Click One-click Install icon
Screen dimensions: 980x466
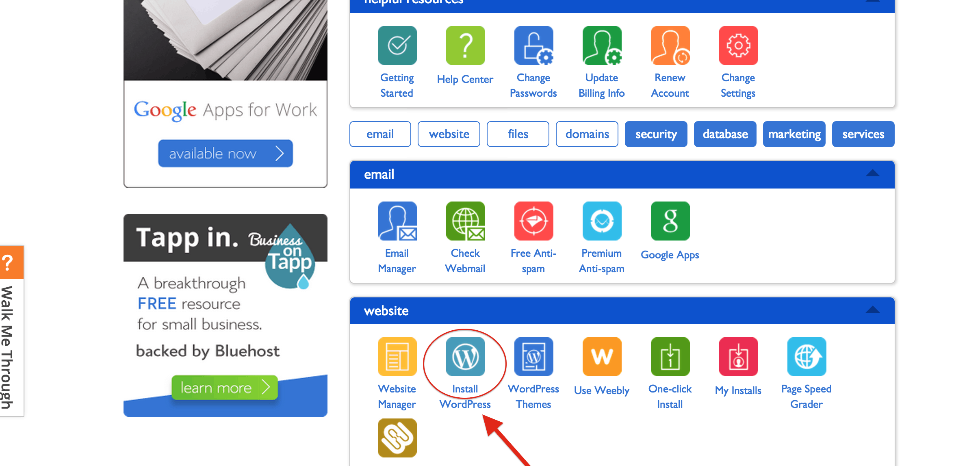click(669, 359)
